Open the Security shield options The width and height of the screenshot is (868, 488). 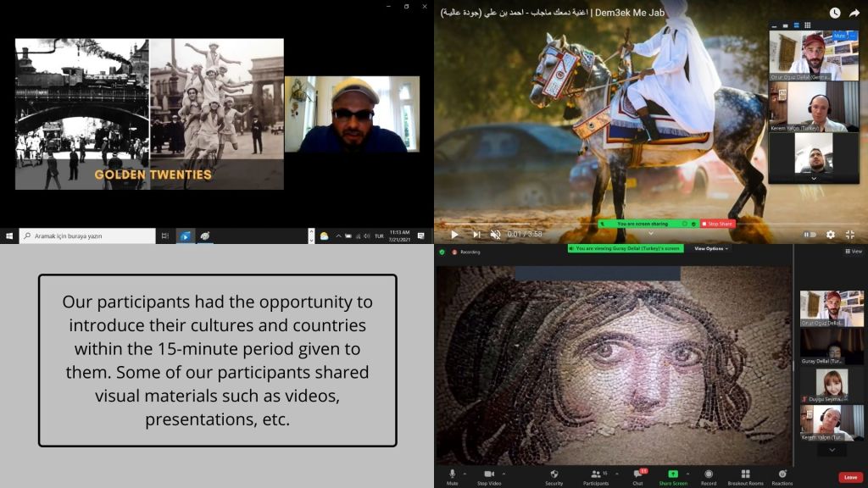(x=554, y=474)
